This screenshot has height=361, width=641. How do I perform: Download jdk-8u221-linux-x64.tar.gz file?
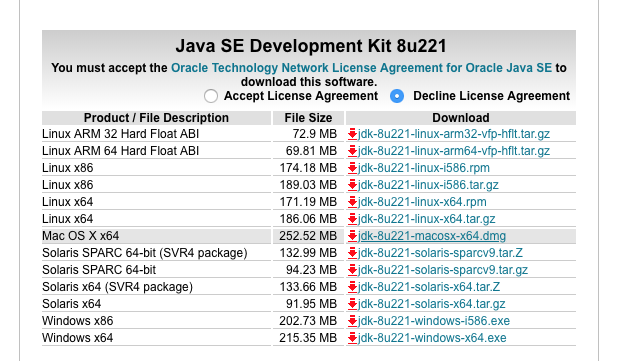click(x=426, y=219)
